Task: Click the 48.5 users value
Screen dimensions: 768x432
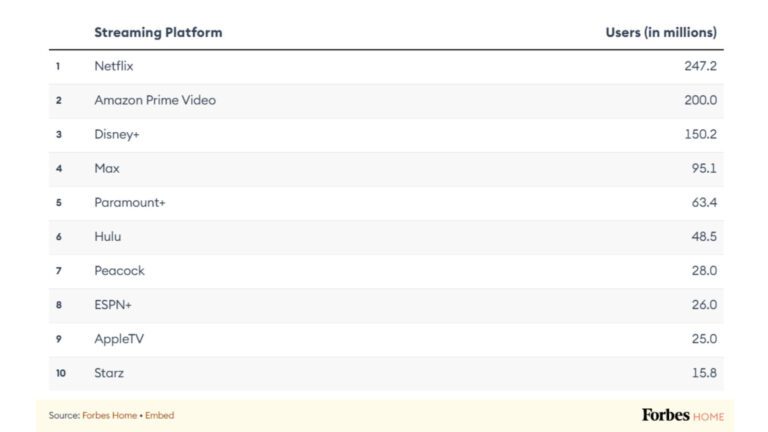Action: (x=704, y=237)
